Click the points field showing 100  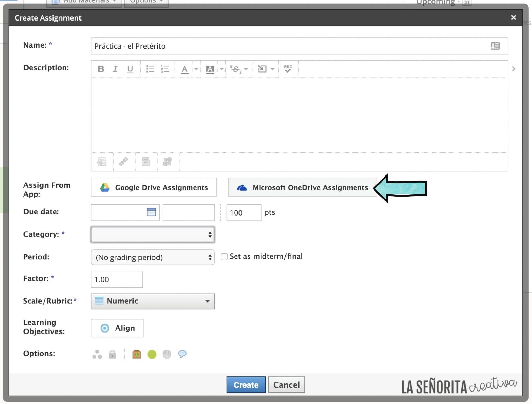[x=244, y=213]
